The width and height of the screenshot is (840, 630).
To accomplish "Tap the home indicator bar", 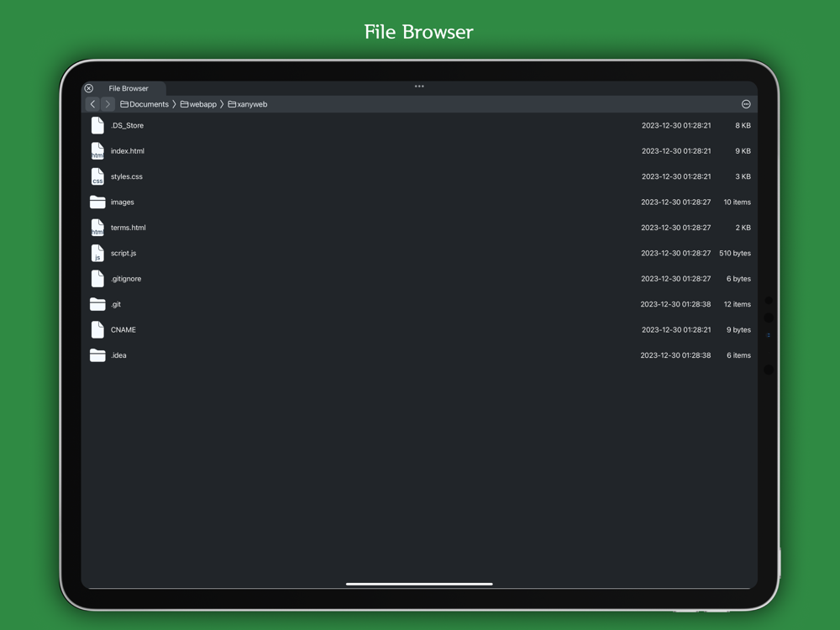I will tap(419, 584).
